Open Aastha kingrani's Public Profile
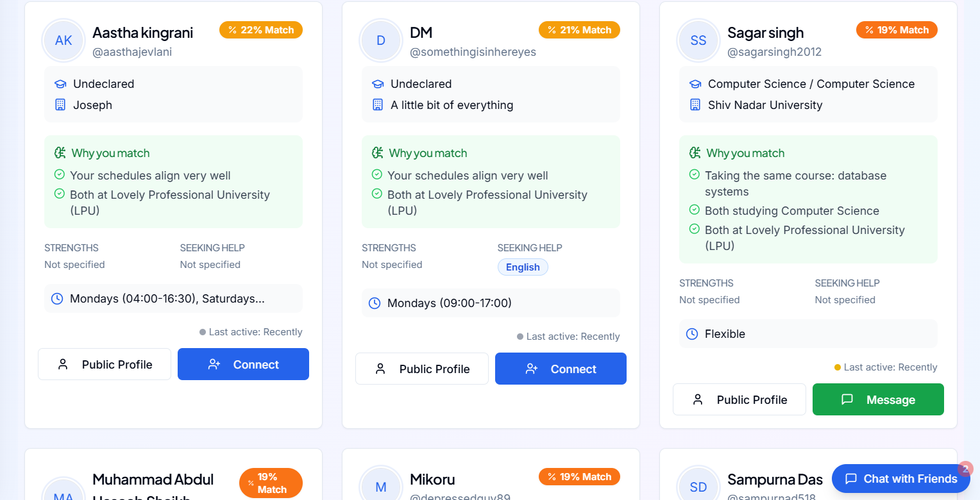Viewport: 980px width, 500px height. 105,364
